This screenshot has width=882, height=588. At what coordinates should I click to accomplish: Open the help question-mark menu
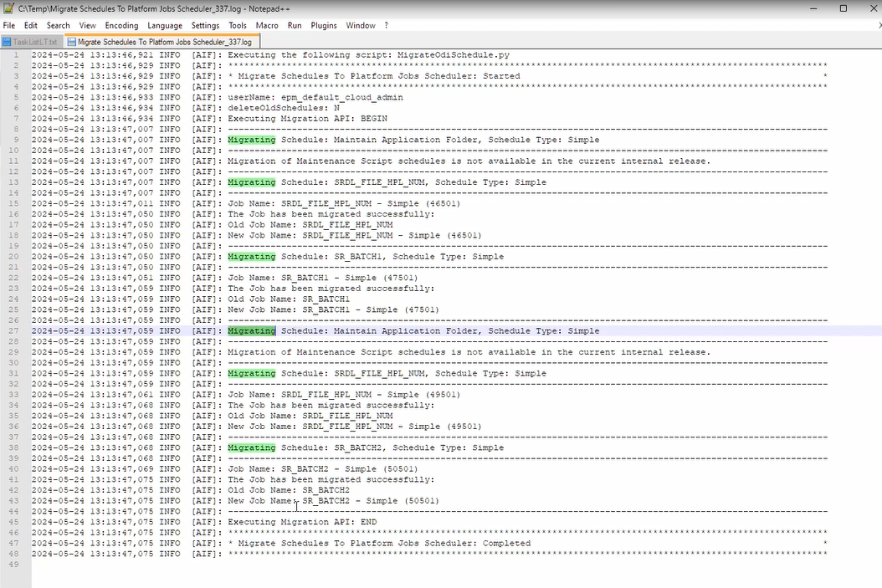(x=386, y=25)
